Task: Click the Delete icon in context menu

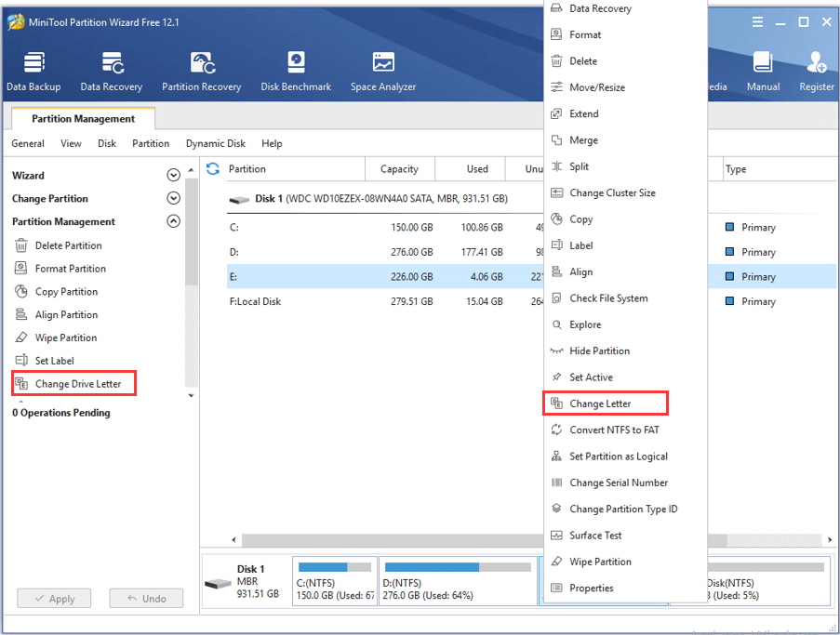Action: 556,60
